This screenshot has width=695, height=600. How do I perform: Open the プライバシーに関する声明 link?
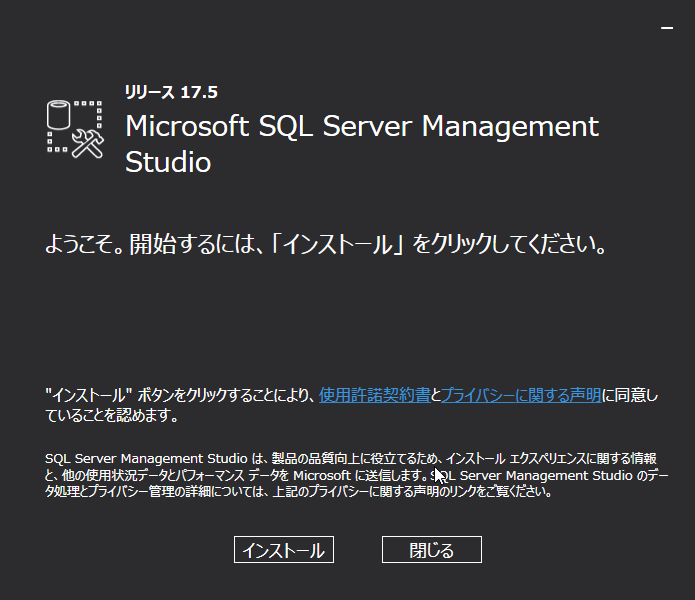pos(521,394)
